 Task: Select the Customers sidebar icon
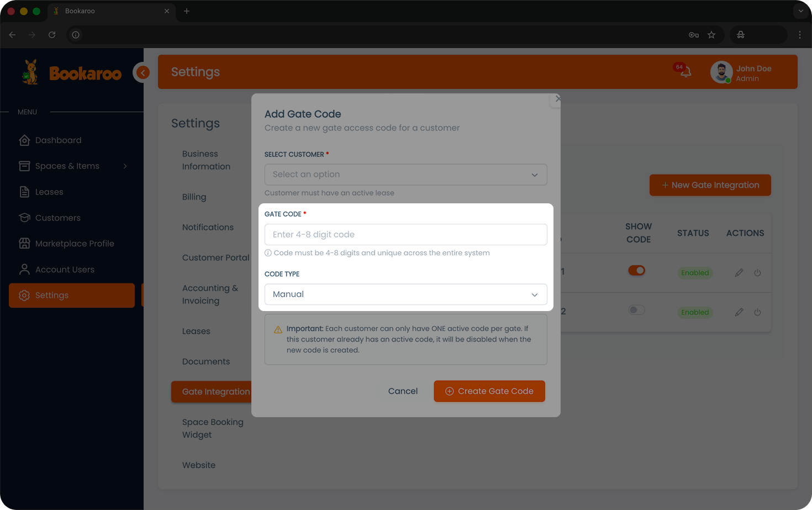pos(24,218)
